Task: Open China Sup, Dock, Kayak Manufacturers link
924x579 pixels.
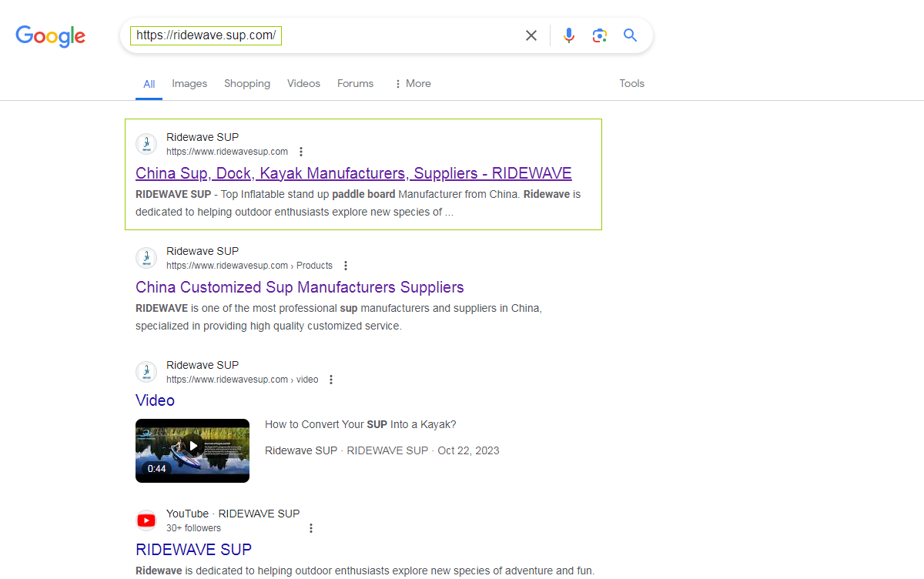Action: pos(353,173)
